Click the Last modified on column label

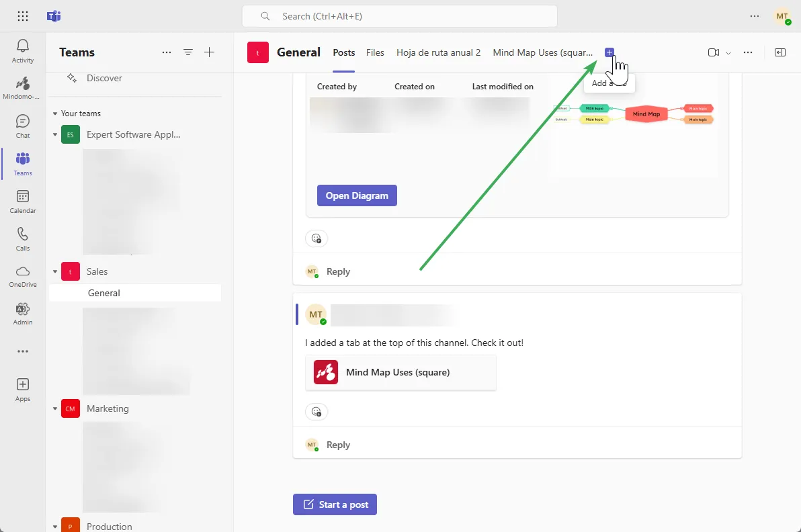[503, 87]
